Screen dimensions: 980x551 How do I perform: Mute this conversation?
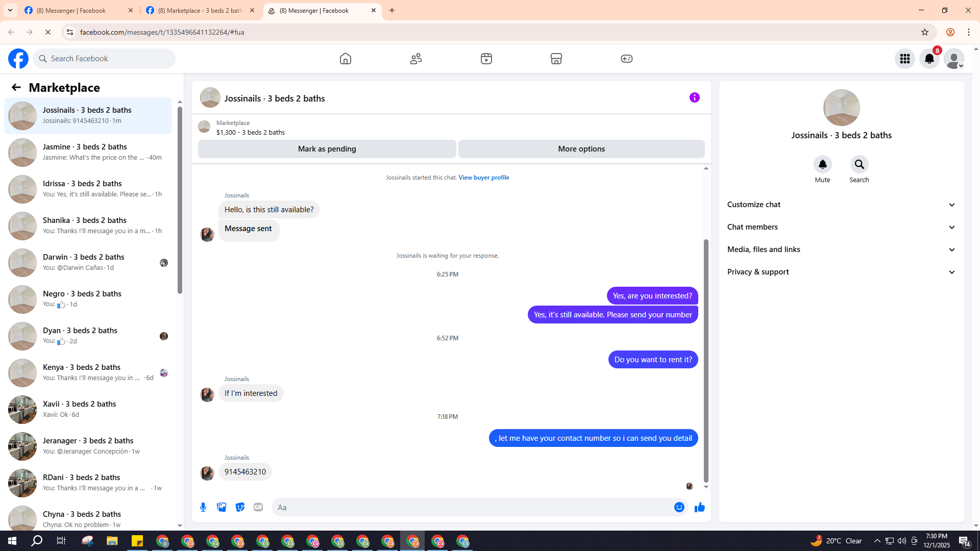[x=822, y=164]
